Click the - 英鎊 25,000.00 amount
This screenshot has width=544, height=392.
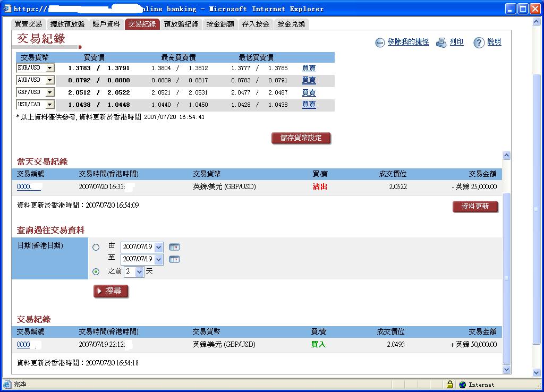(474, 186)
